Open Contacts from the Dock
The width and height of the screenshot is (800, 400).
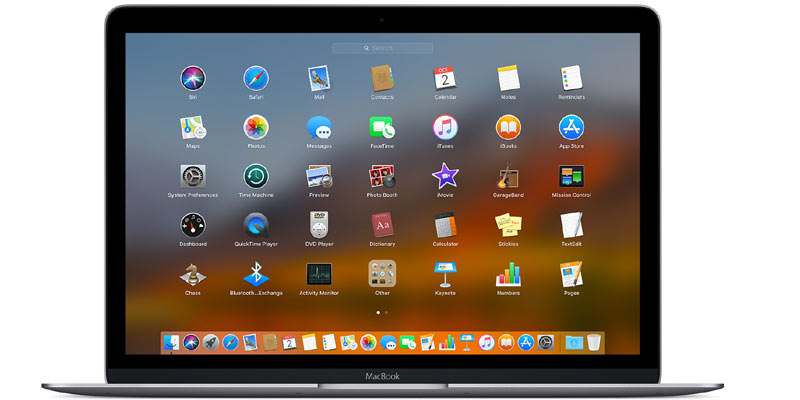[270, 342]
